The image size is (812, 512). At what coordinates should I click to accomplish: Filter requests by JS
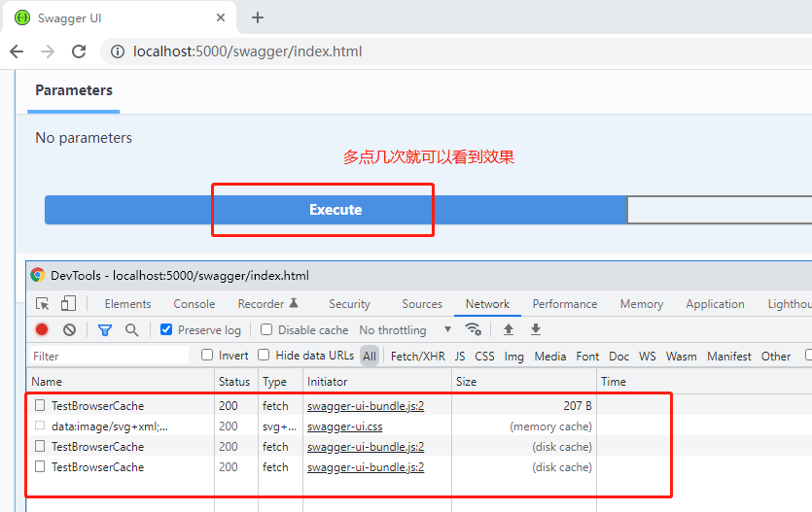[460, 357]
